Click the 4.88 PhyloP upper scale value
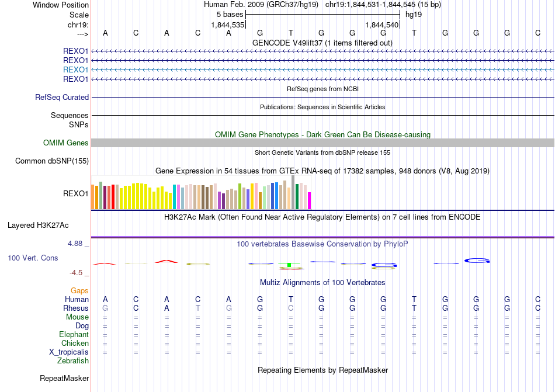 [x=75, y=244]
